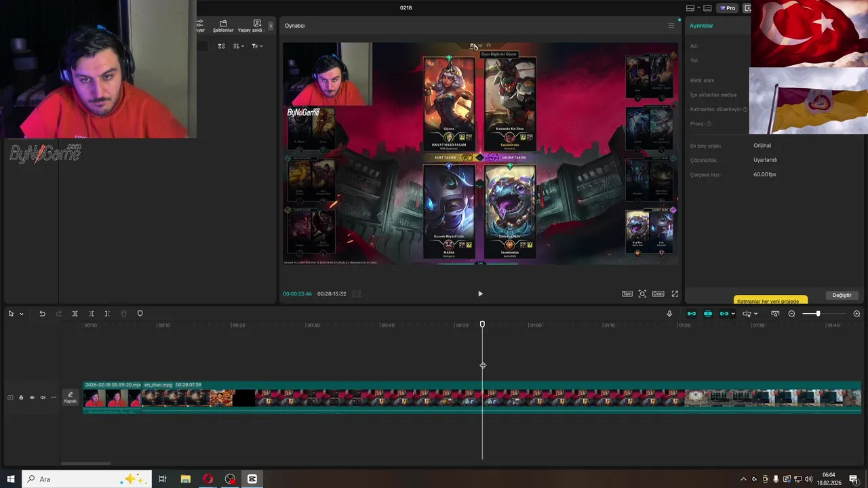Open the Oynatıcı panel hamburger menu

click(x=671, y=26)
